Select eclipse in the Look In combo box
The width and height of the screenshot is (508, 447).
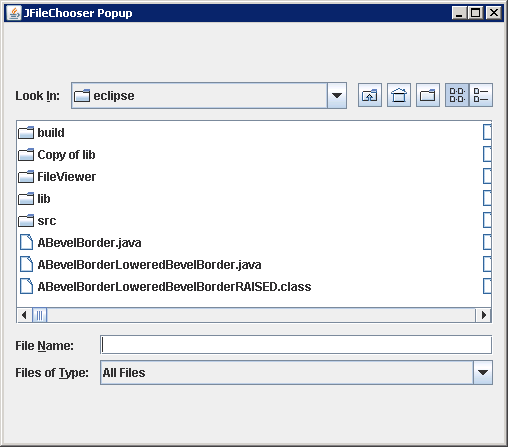(209, 96)
